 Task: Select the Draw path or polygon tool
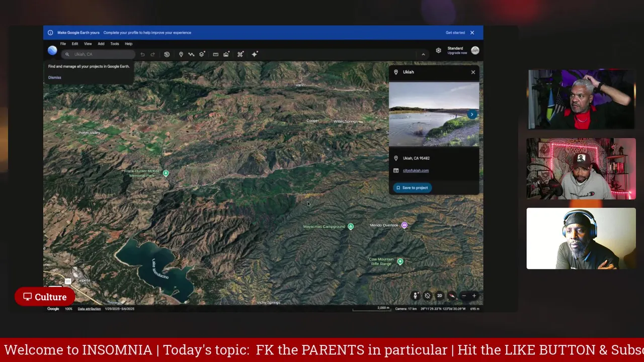191,54
